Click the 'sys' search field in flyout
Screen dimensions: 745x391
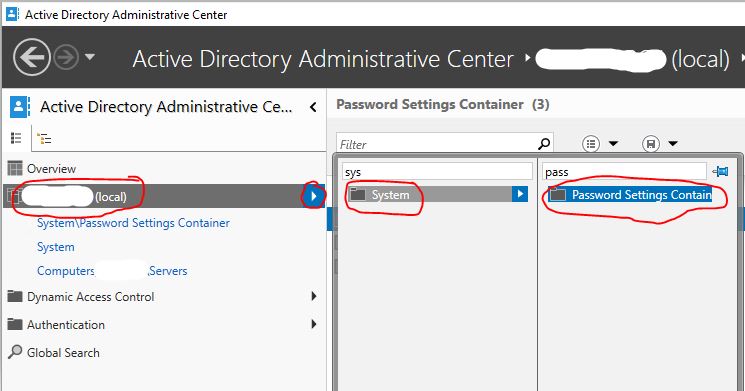click(x=438, y=172)
